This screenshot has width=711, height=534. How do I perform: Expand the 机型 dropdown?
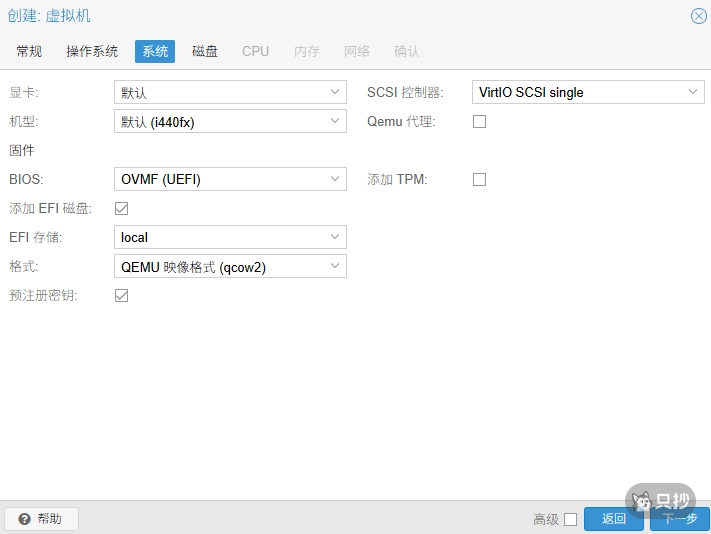335,122
